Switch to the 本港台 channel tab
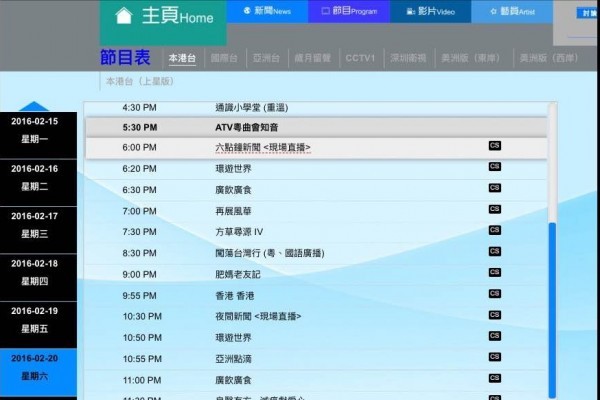Screen dimensions: 600x400 point(181,58)
